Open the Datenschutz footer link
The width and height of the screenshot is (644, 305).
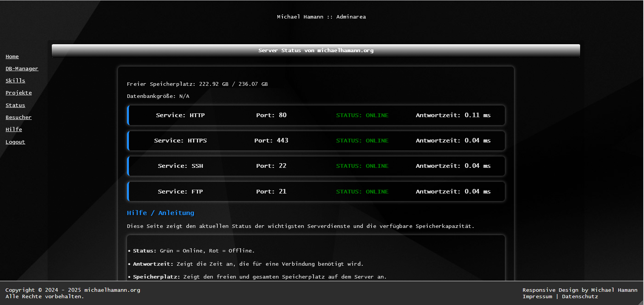580,296
